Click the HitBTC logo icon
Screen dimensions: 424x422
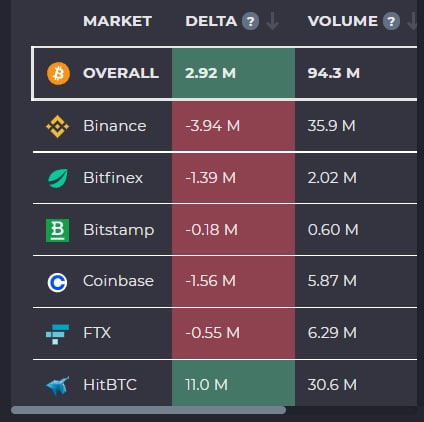(x=58, y=385)
